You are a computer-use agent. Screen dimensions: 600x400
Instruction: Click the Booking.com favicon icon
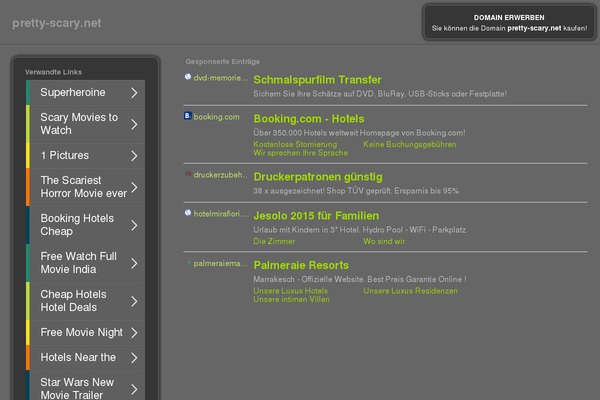click(x=188, y=116)
